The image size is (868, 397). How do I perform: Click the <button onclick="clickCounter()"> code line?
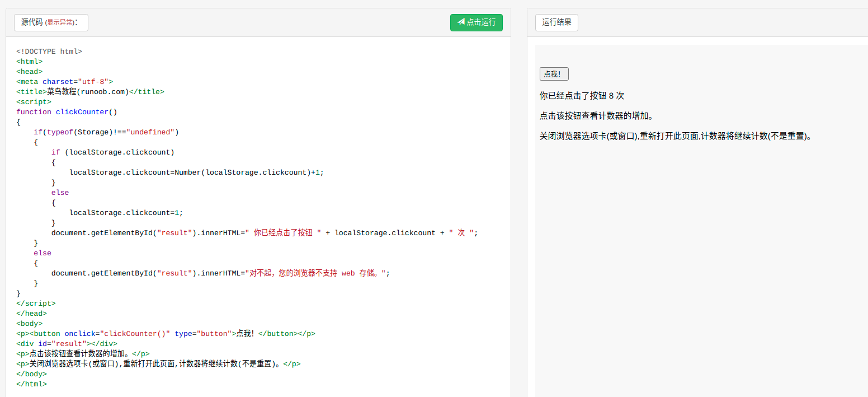[x=166, y=334]
